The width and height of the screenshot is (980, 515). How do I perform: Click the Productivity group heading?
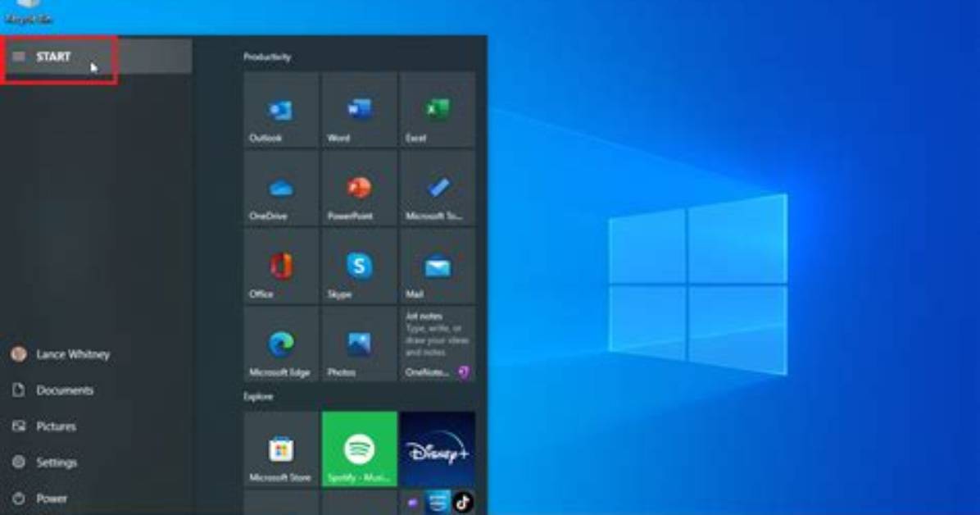point(267,57)
